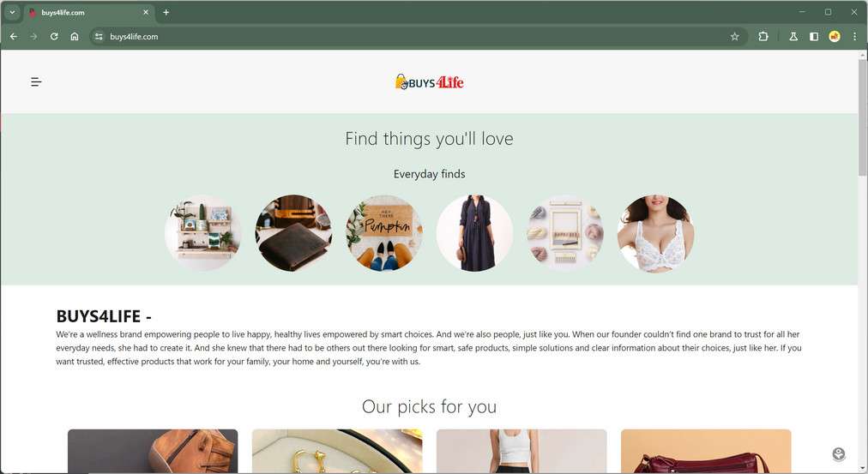Viewport: 868px width, 474px height.
Task: Go back to previous page
Action: tap(14, 37)
